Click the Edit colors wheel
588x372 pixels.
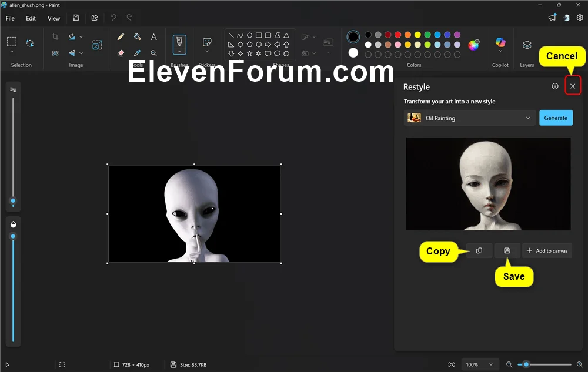tap(473, 45)
